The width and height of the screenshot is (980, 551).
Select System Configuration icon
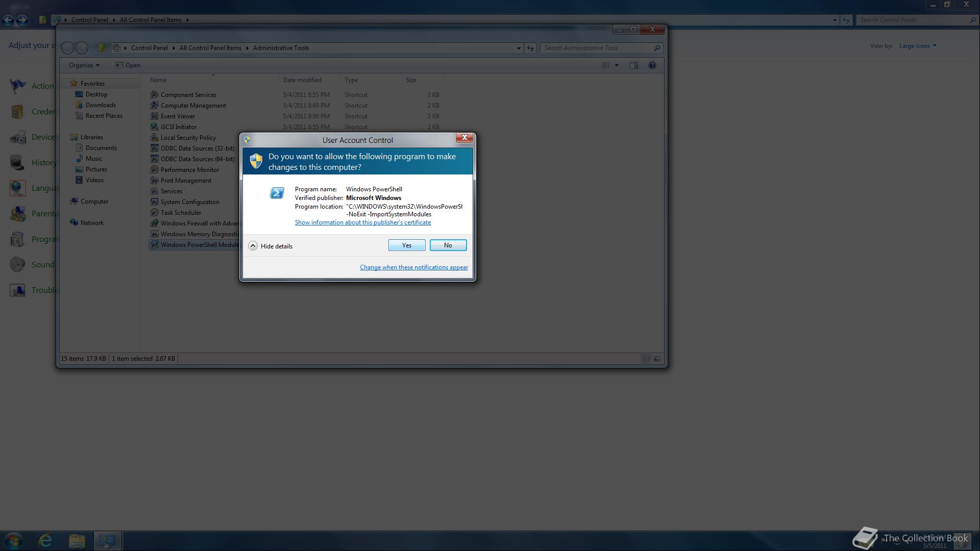(154, 202)
